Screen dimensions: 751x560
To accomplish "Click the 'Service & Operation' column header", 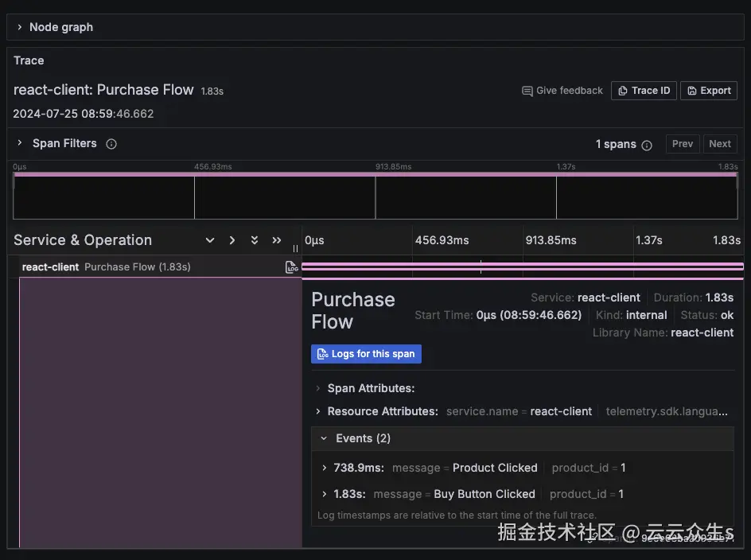I will point(83,240).
